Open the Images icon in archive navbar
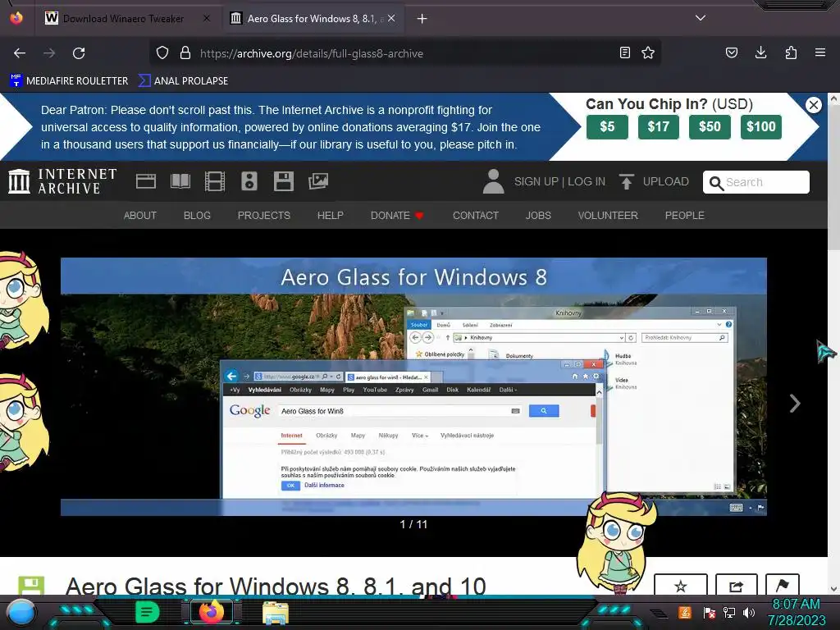The height and width of the screenshot is (630, 840). pos(318,181)
